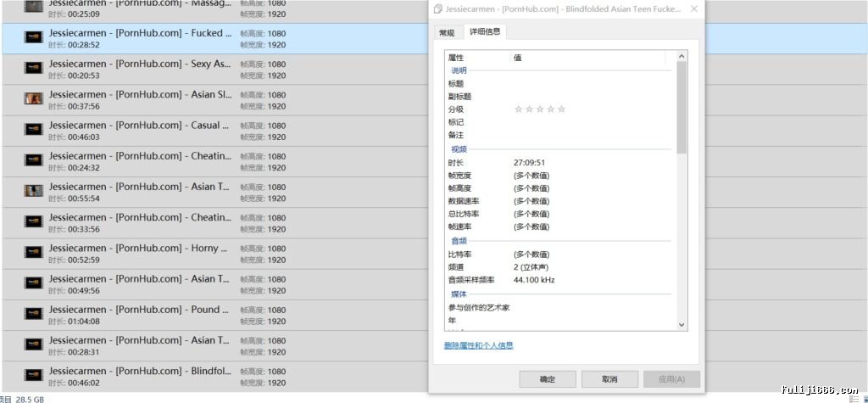Select video thumbnail of the 01:04:08 file
The height and width of the screenshot is (403, 868).
tap(33, 314)
